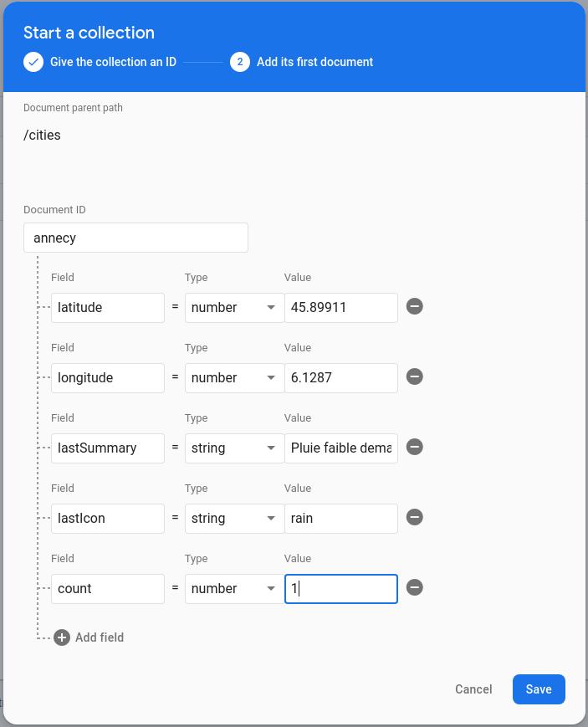
Task: Change the lastSummary type from string
Action: 233,448
